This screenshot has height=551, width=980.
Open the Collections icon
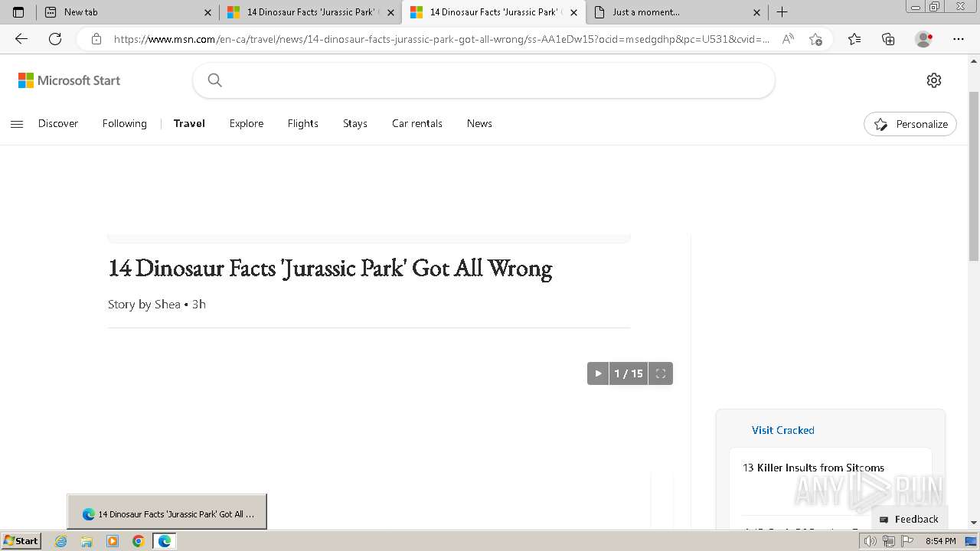[x=888, y=39]
